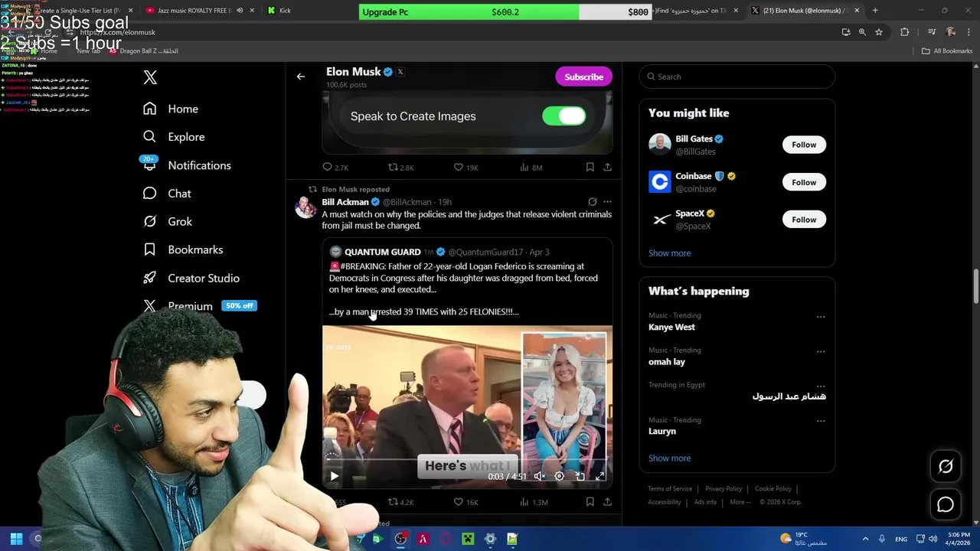Image resolution: width=980 pixels, height=551 pixels.
Task: Click the Windows Start button
Action: [x=16, y=540]
